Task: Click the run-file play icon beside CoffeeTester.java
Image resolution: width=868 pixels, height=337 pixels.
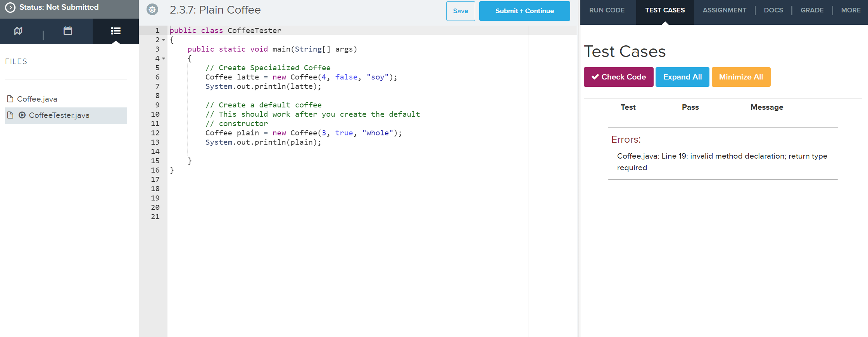Action: [22, 115]
